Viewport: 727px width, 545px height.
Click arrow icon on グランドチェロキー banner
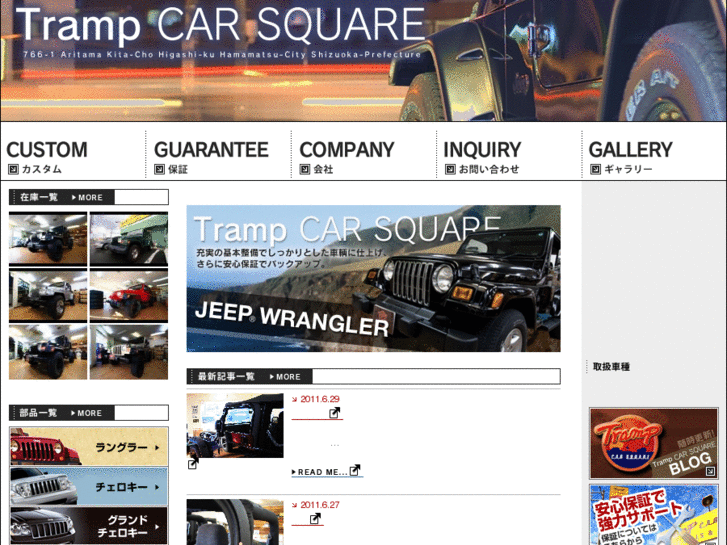158,526
